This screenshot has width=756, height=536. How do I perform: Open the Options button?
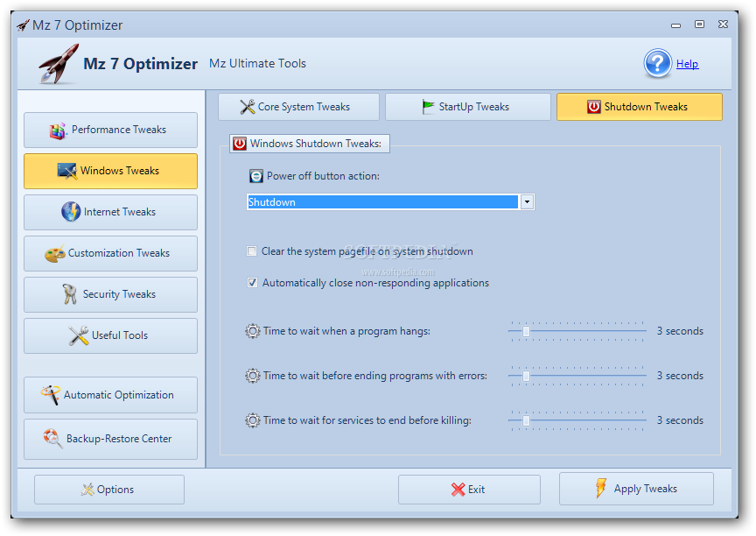pyautogui.click(x=109, y=490)
